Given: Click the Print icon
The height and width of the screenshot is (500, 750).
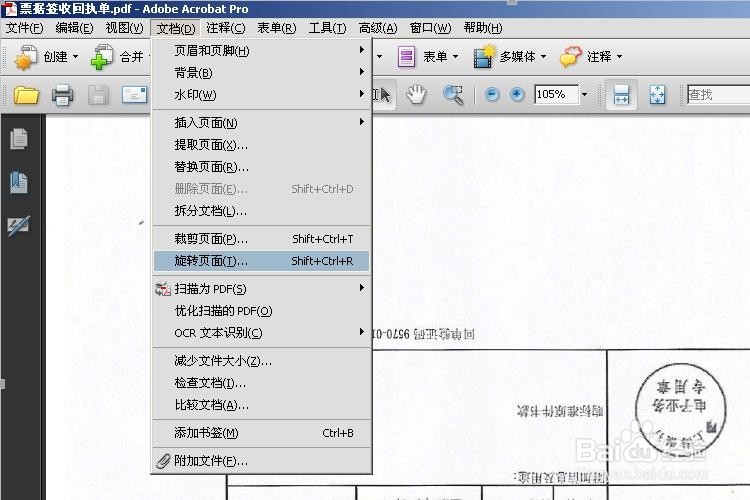Looking at the screenshot, I should [x=63, y=95].
